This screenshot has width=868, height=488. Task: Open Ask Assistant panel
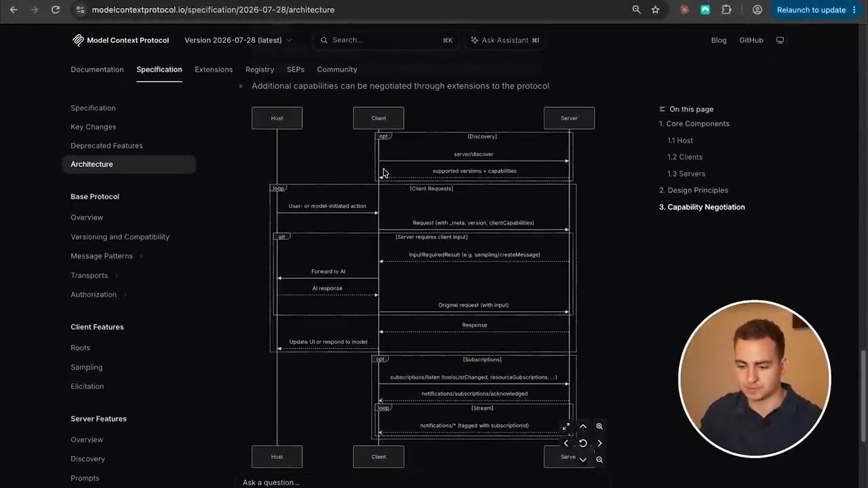point(505,40)
